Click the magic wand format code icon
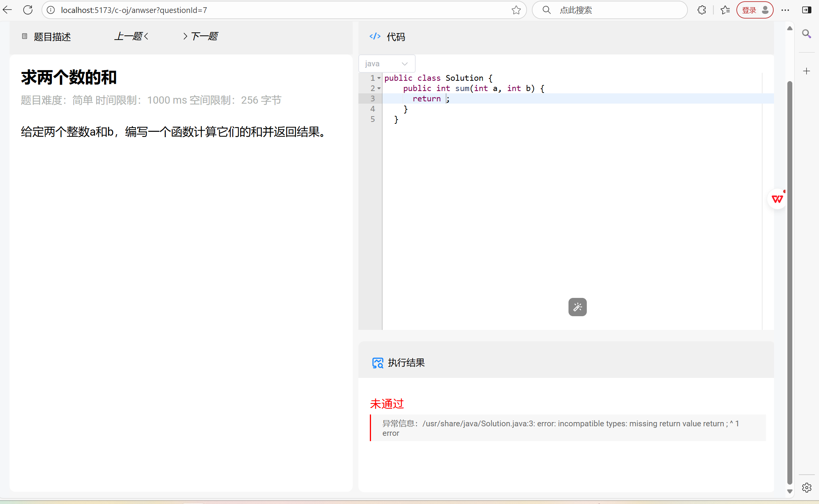 point(577,307)
